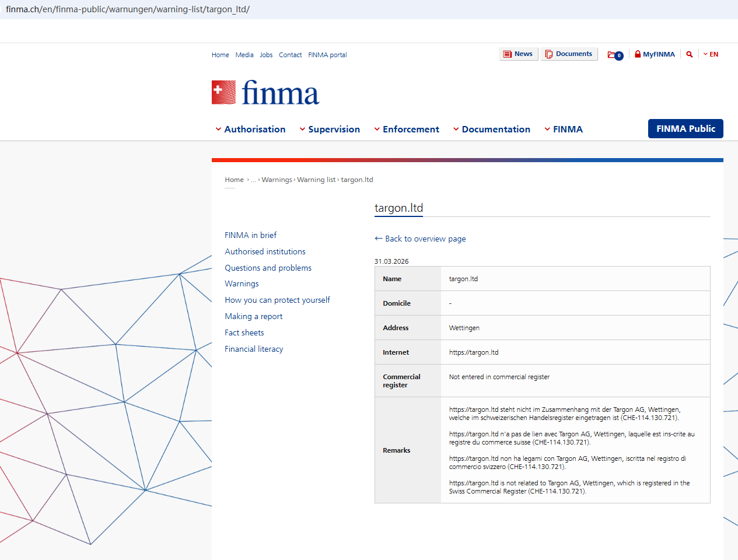This screenshot has width=738, height=560.
Task: Open MyFINMA login
Action: (x=655, y=54)
